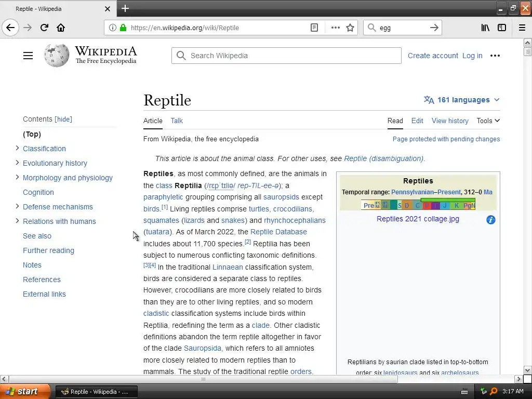
Task: Open the 161 languages dropdown
Action: pyautogui.click(x=461, y=100)
